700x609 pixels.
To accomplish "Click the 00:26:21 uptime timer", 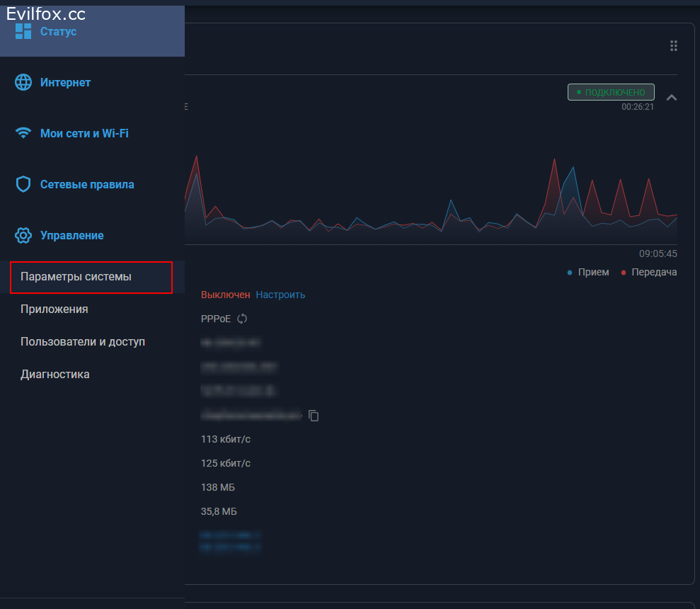I will [638, 107].
